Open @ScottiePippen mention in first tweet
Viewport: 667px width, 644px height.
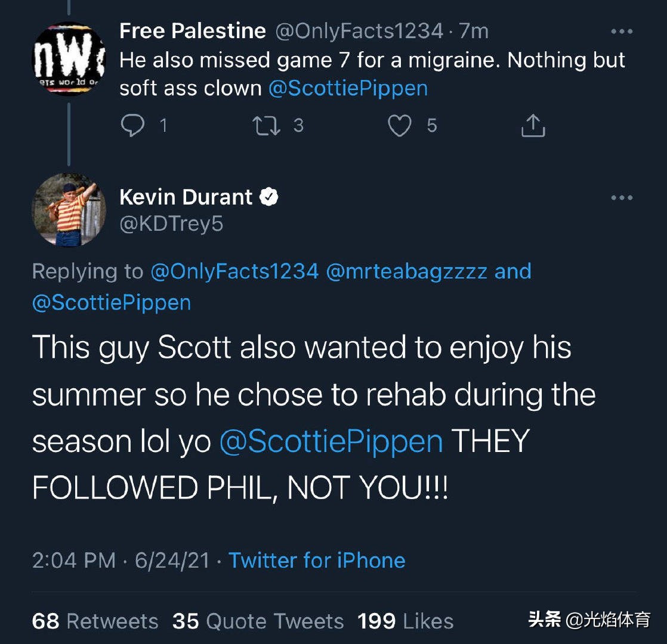click(348, 89)
